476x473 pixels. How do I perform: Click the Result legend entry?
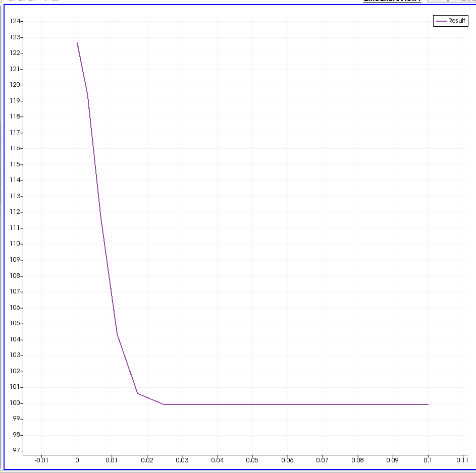450,21
